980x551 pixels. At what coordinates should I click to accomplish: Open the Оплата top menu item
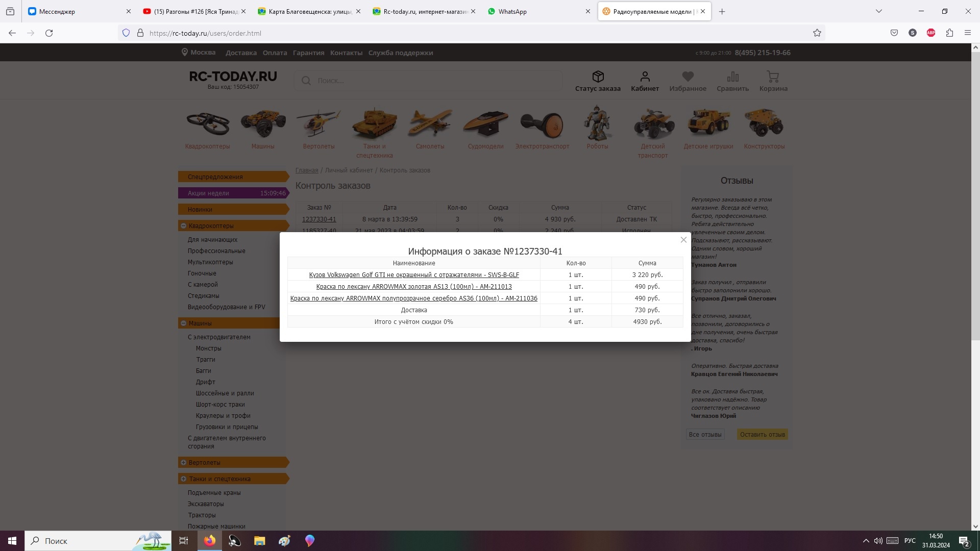pyautogui.click(x=275, y=53)
